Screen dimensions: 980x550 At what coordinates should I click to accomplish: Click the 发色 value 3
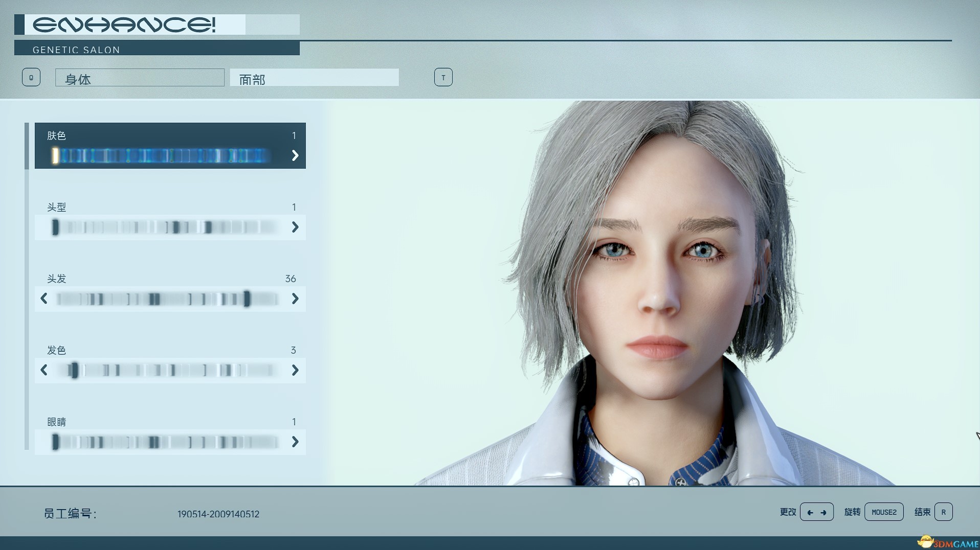point(293,350)
